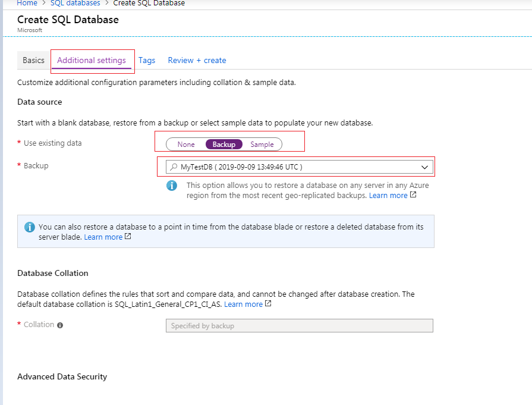Image resolution: width=532 pixels, height=405 pixels.
Task: Click external-link icon in the blue restore banner
Action: [x=128, y=237]
